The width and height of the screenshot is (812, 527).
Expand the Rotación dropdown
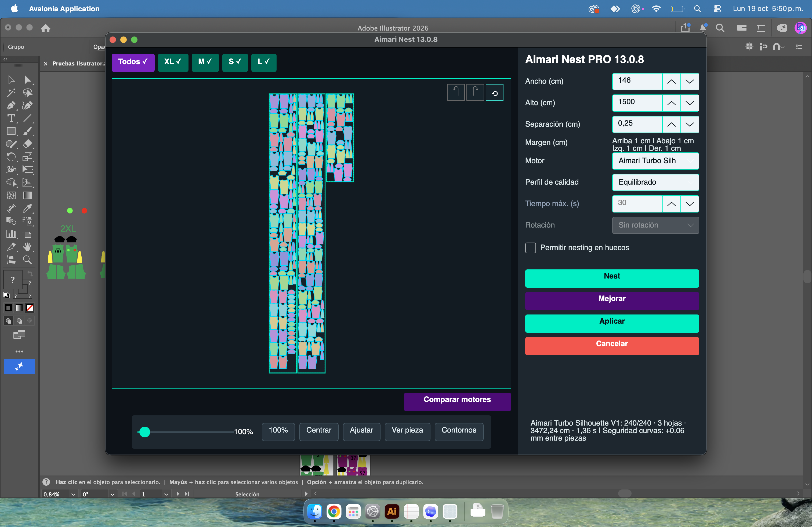[655, 225]
